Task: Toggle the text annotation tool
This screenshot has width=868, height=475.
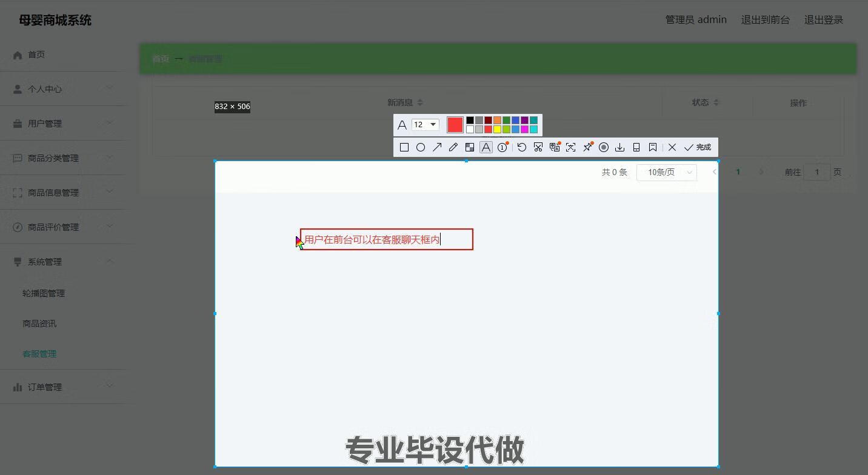Action: (x=486, y=147)
